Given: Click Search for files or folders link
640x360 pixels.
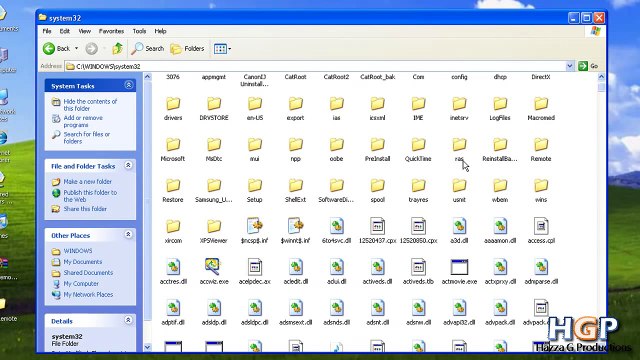Looking at the screenshot, I should 87,138.
